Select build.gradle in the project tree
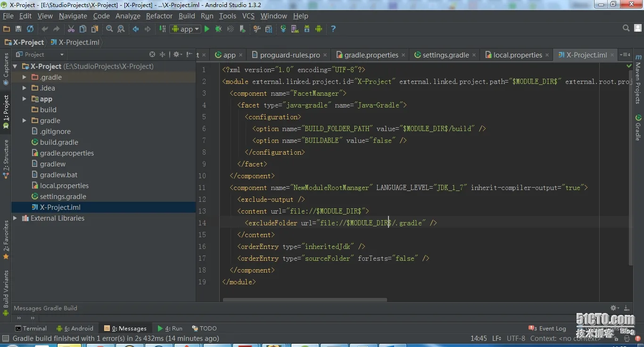 click(x=59, y=142)
